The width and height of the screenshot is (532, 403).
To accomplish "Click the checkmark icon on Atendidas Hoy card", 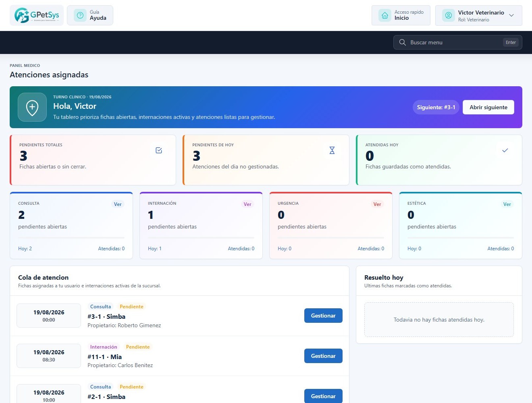I will point(505,150).
